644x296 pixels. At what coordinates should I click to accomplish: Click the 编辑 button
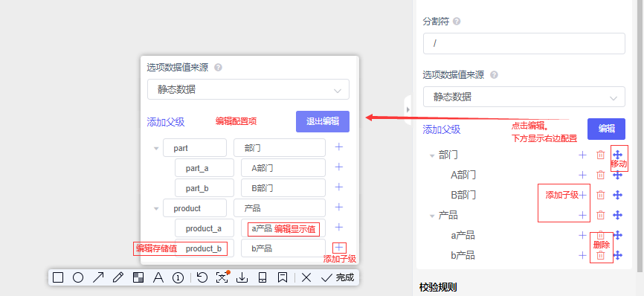tap(606, 129)
